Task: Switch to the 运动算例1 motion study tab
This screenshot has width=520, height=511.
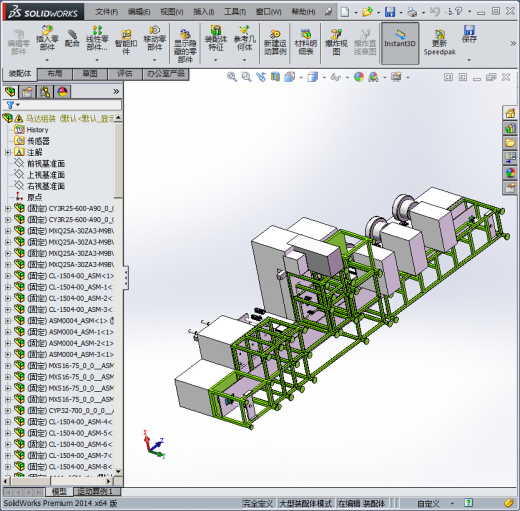Action: coord(95,492)
